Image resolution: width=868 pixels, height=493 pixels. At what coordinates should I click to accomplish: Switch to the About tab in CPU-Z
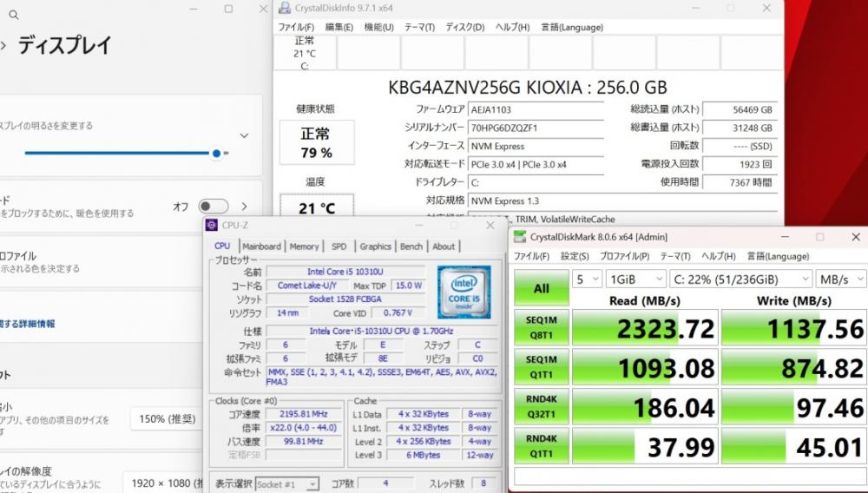click(444, 246)
